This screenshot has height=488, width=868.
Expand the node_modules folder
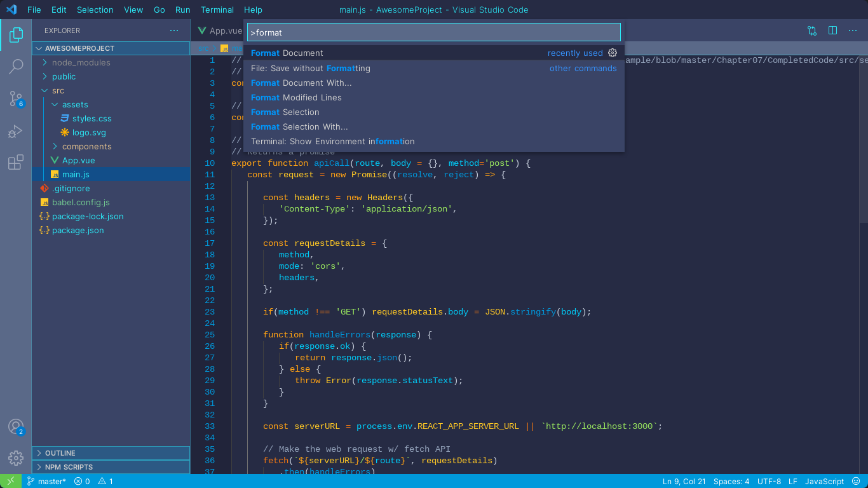click(x=111, y=62)
